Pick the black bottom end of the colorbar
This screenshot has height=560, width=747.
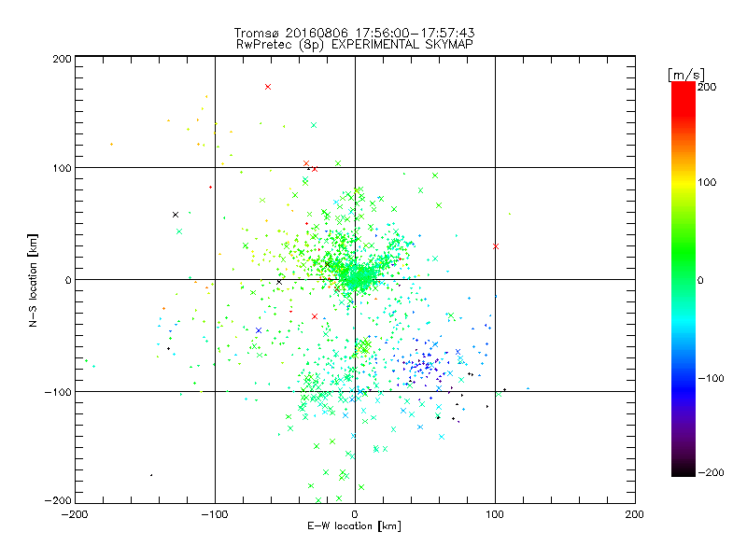pos(684,471)
